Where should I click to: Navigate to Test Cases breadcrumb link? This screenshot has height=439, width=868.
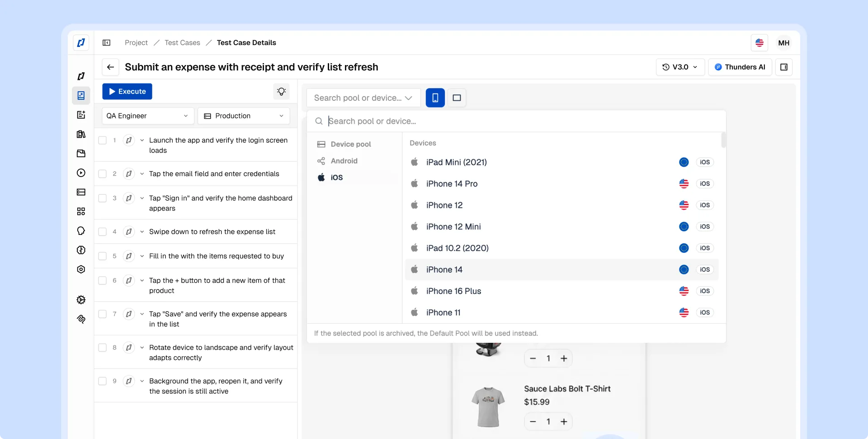[x=182, y=43]
